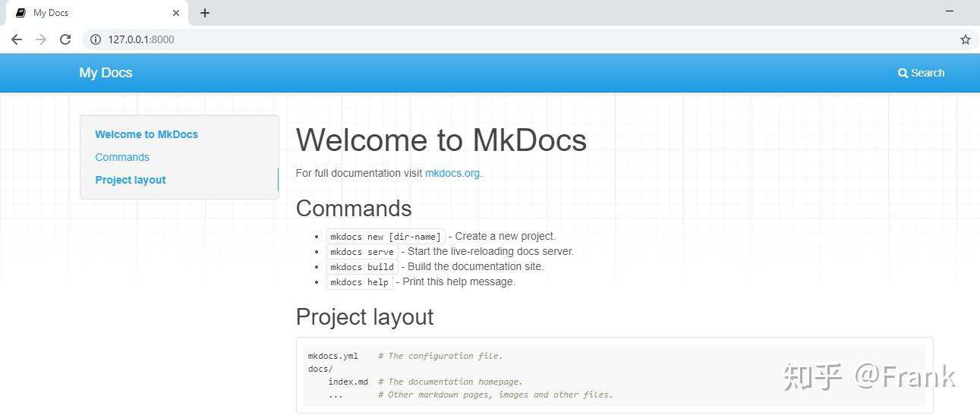This screenshot has height=415, width=980.
Task: Go to Welcome to MkDocs in the sidebar
Action: point(147,134)
